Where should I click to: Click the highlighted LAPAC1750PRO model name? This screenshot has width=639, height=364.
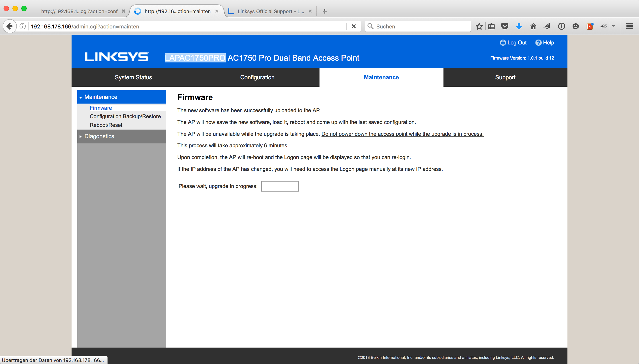[195, 58]
